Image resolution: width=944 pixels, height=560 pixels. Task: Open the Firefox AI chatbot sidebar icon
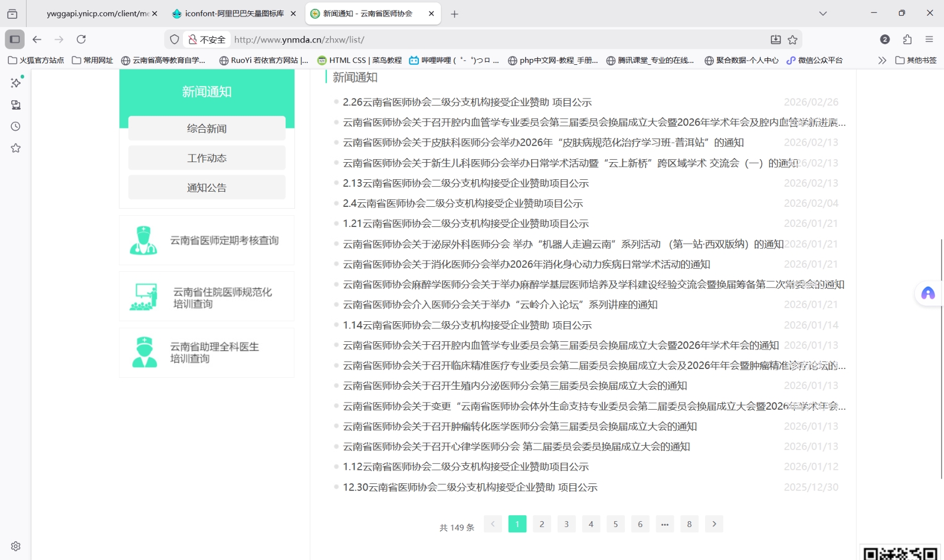[15, 83]
